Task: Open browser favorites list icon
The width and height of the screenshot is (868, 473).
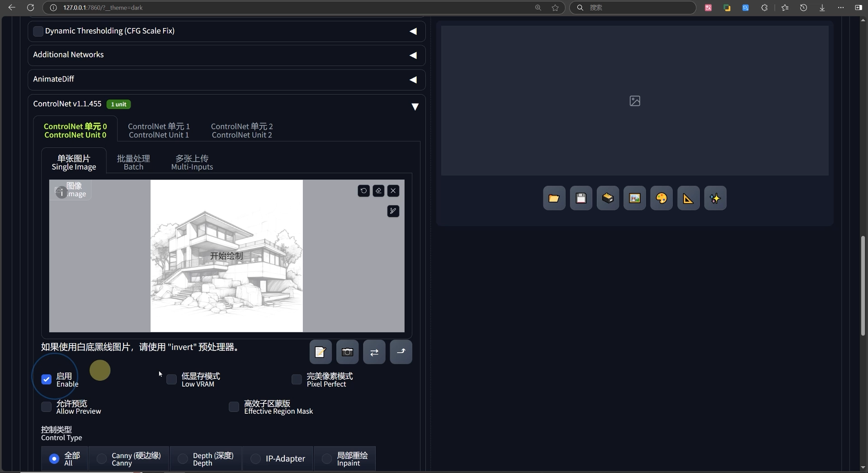Action: [785, 8]
